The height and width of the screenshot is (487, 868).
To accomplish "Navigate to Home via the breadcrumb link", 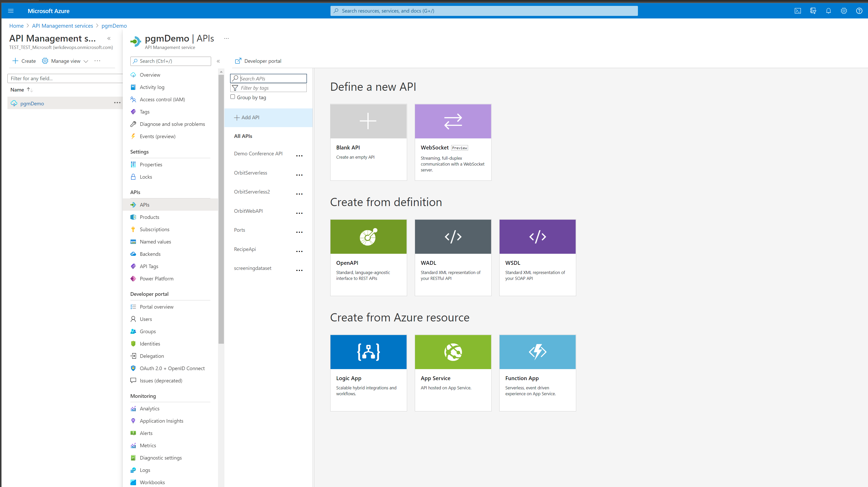I will [x=16, y=26].
